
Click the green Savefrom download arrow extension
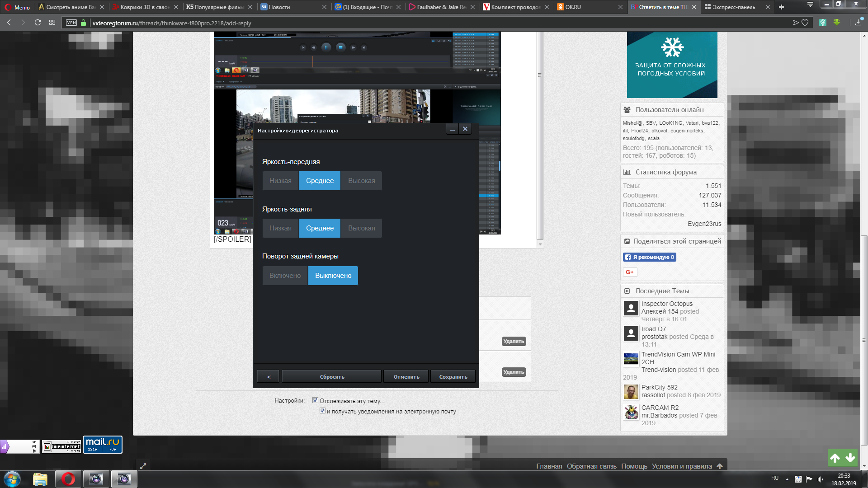pos(837,23)
